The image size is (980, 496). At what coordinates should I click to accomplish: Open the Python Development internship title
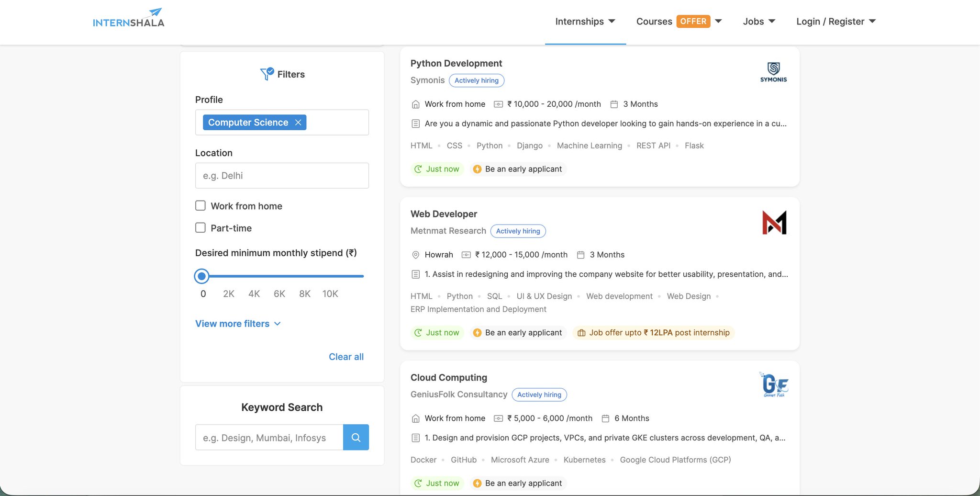pyautogui.click(x=456, y=63)
